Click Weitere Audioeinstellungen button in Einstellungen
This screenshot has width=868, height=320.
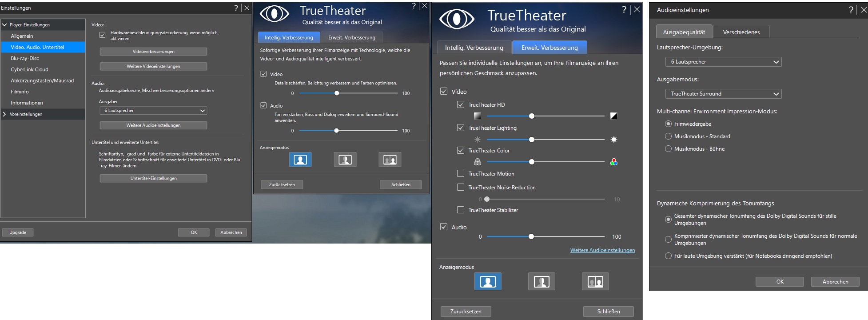point(153,125)
